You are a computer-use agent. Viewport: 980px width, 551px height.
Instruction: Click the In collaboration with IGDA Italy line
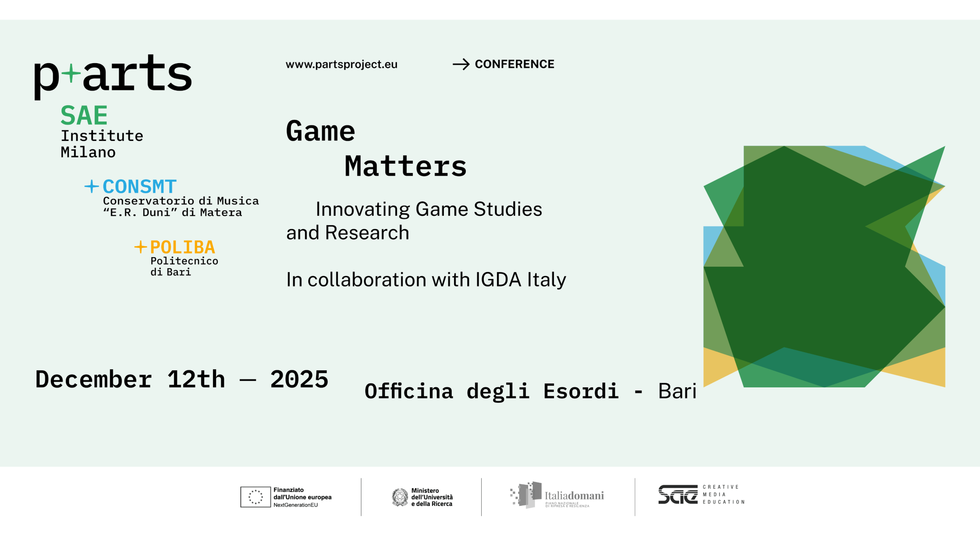tap(426, 279)
